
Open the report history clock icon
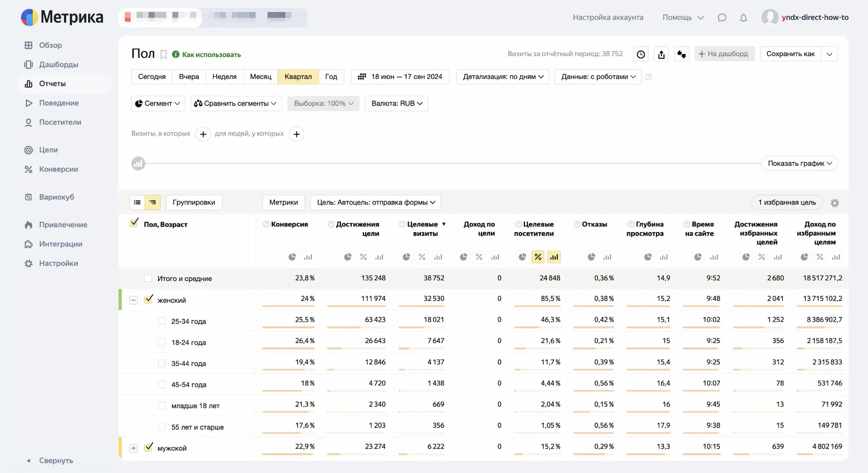click(641, 54)
